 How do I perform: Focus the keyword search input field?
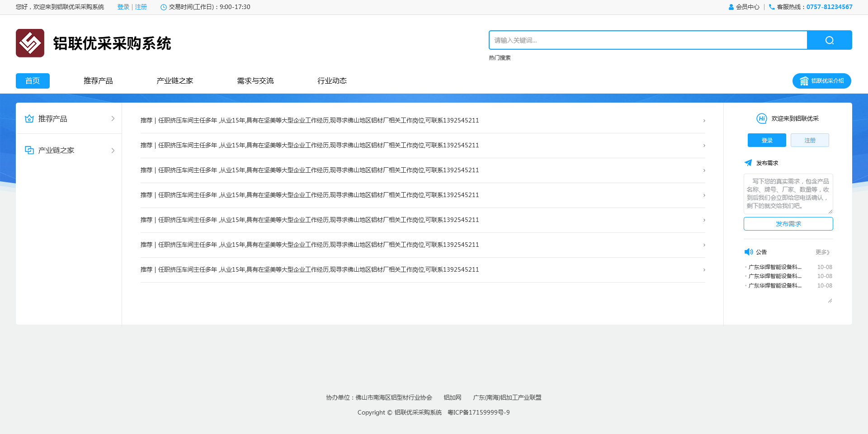[x=648, y=40]
